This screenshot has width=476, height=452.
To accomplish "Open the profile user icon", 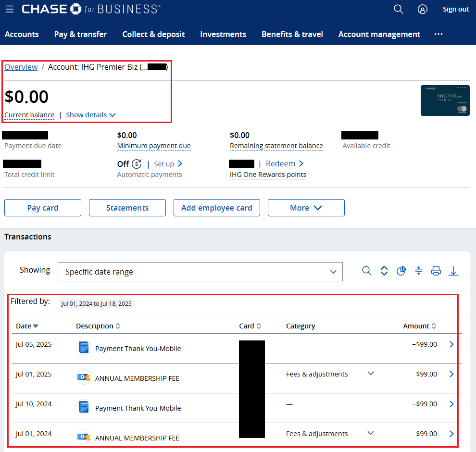I will (422, 10).
